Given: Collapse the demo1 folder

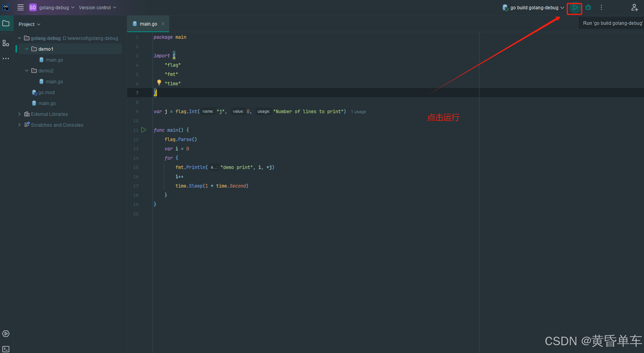Looking at the screenshot, I should [27, 49].
